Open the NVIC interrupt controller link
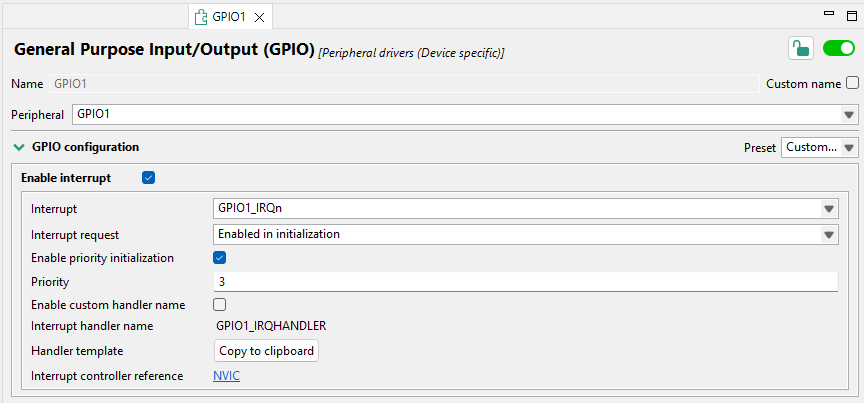Viewport: 864px width, 403px height. (226, 376)
